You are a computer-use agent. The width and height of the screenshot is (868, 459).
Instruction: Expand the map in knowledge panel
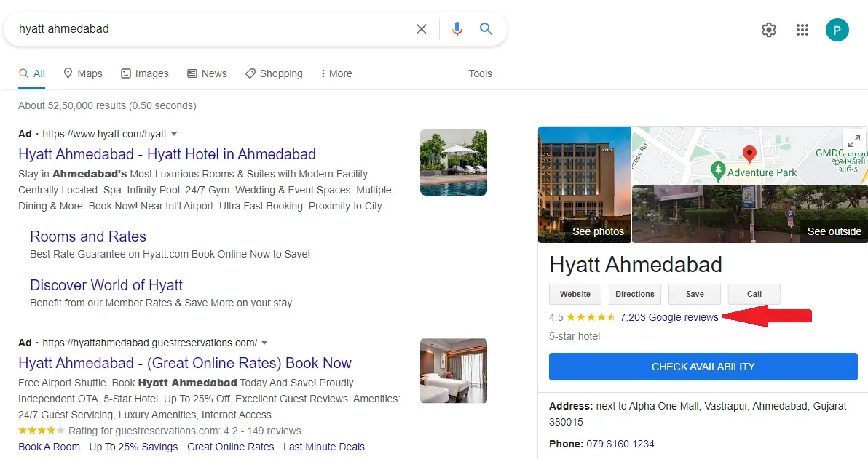[x=854, y=141]
